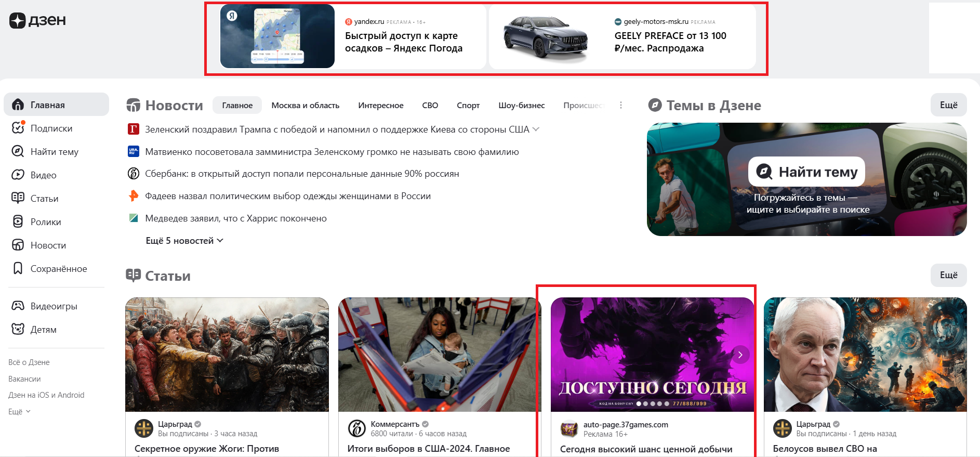The image size is (980, 457).
Task: Click source icon of Медведев news
Action: point(134,218)
